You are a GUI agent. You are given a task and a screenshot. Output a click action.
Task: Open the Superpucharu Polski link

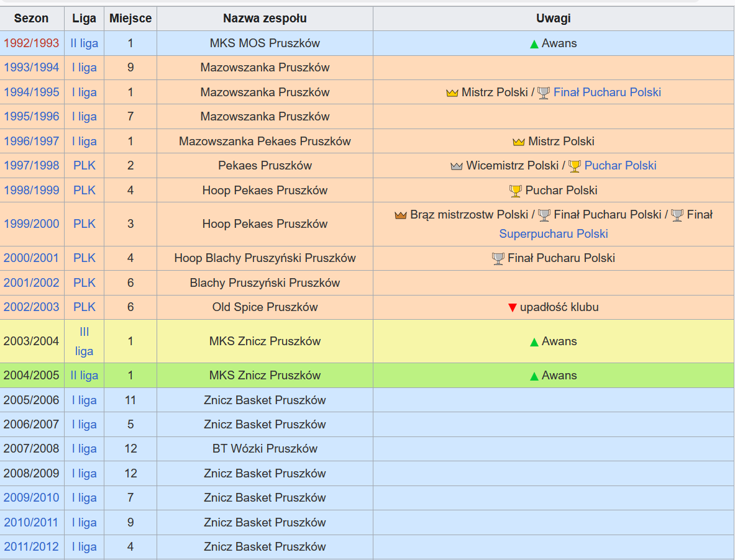point(553,234)
